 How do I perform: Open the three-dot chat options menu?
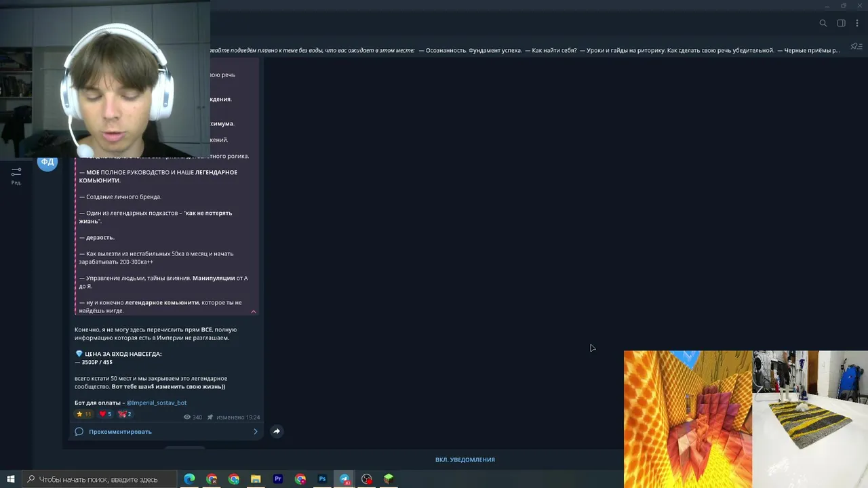[x=857, y=23]
